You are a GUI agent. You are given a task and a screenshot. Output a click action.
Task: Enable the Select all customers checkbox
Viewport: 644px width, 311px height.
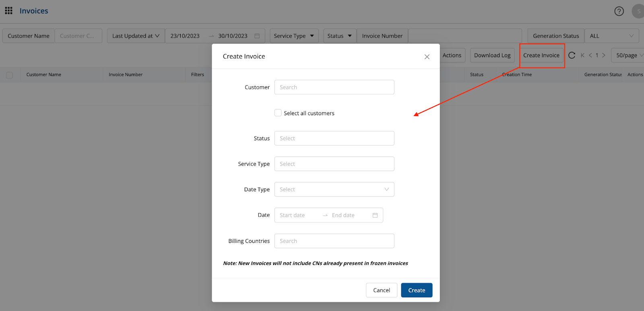(278, 113)
